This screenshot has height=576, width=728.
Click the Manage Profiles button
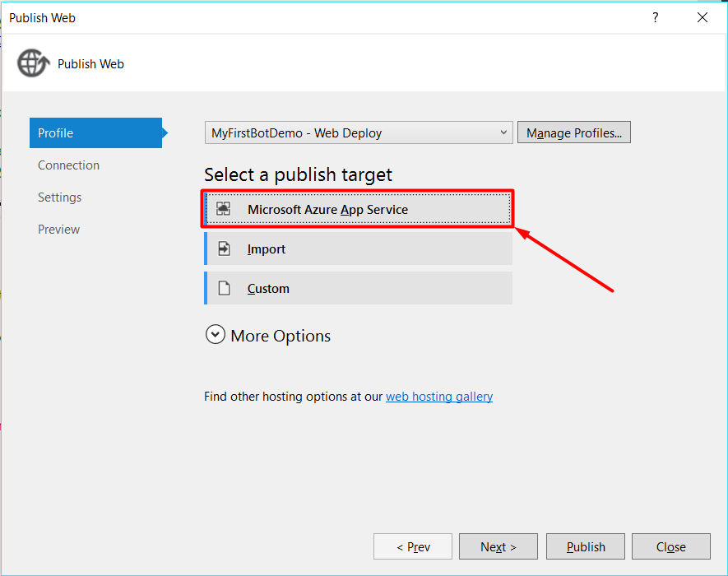[573, 132]
